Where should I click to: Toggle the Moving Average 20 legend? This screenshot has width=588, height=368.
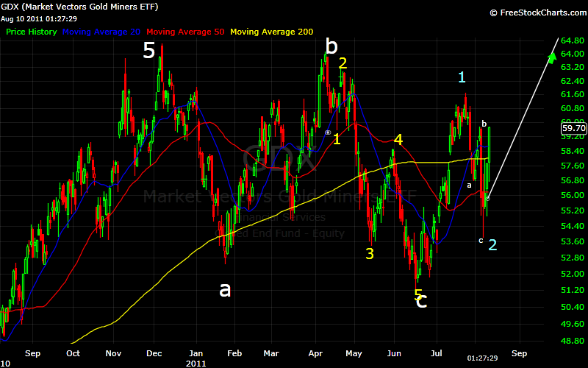(x=103, y=32)
